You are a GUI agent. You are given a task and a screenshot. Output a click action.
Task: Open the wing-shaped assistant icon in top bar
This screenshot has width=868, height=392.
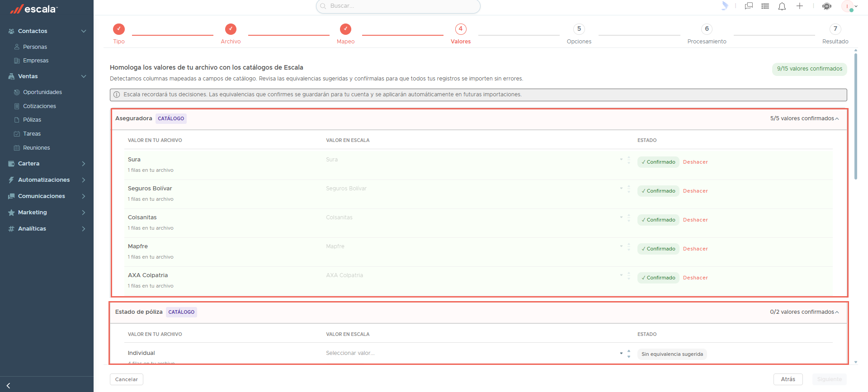point(725,6)
